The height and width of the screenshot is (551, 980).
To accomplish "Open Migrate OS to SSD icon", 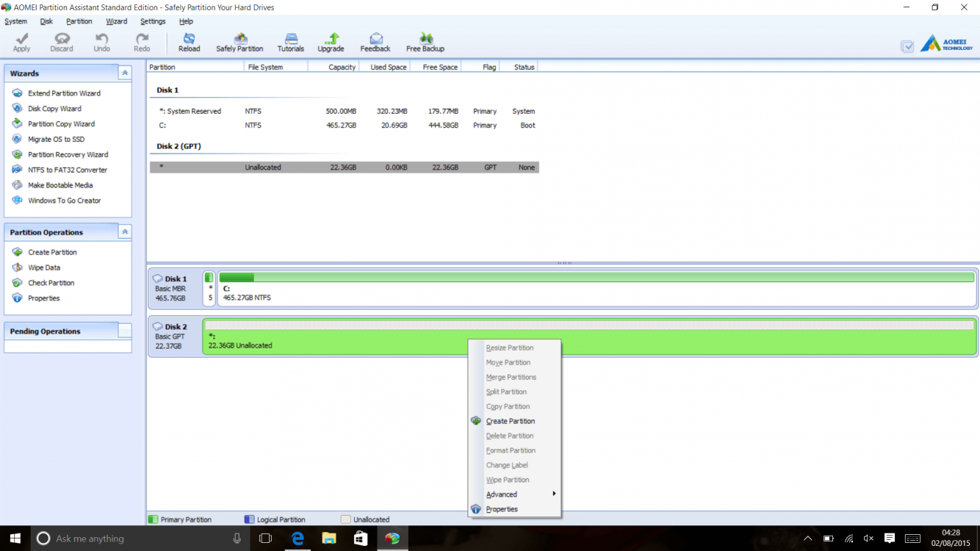I will pyautogui.click(x=17, y=139).
